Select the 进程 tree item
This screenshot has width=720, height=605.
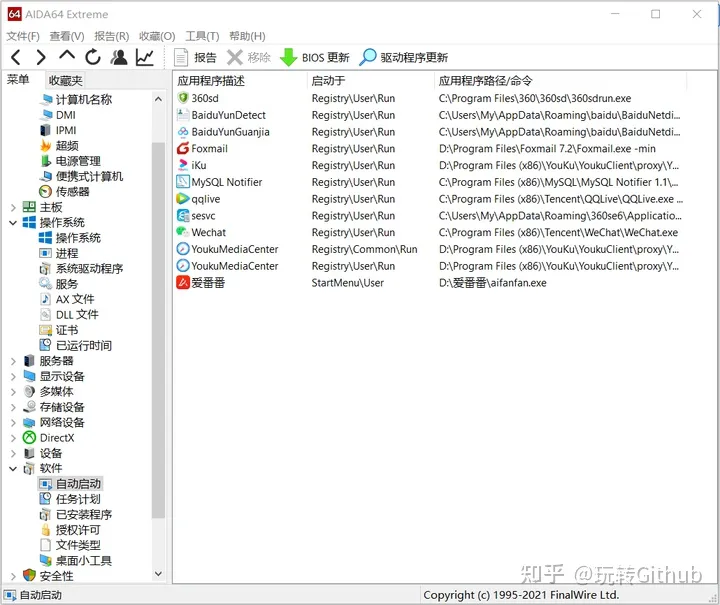point(59,253)
